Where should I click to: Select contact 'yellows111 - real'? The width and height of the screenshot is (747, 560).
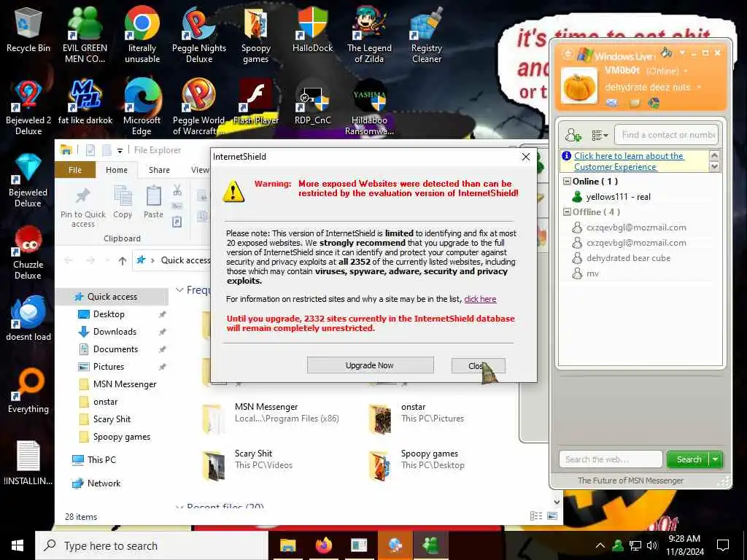(618, 197)
